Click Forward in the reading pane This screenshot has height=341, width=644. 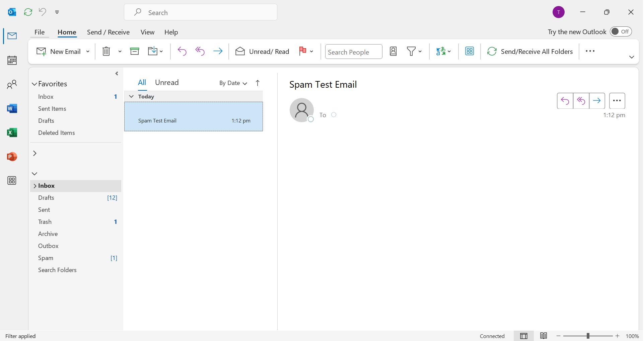click(x=597, y=101)
